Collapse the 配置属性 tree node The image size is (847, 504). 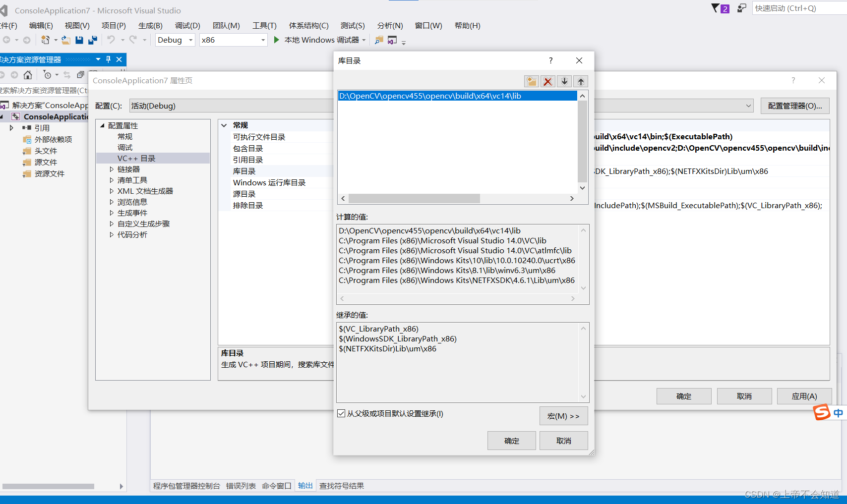pos(103,125)
